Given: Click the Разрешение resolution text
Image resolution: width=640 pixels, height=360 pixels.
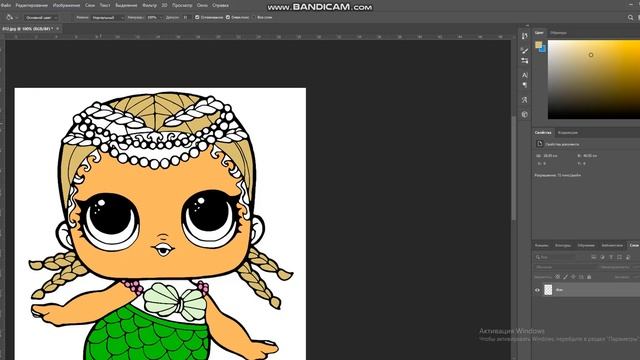Looking at the screenshot, I should [x=558, y=175].
